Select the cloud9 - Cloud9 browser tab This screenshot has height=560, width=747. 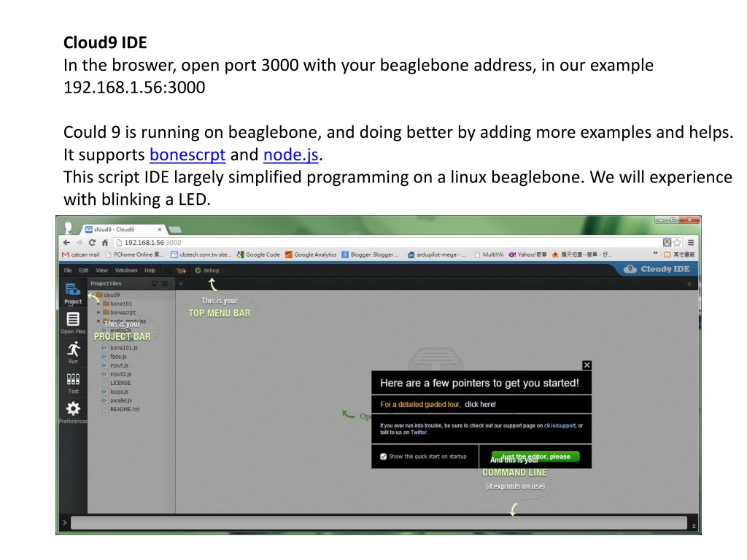click(123, 230)
